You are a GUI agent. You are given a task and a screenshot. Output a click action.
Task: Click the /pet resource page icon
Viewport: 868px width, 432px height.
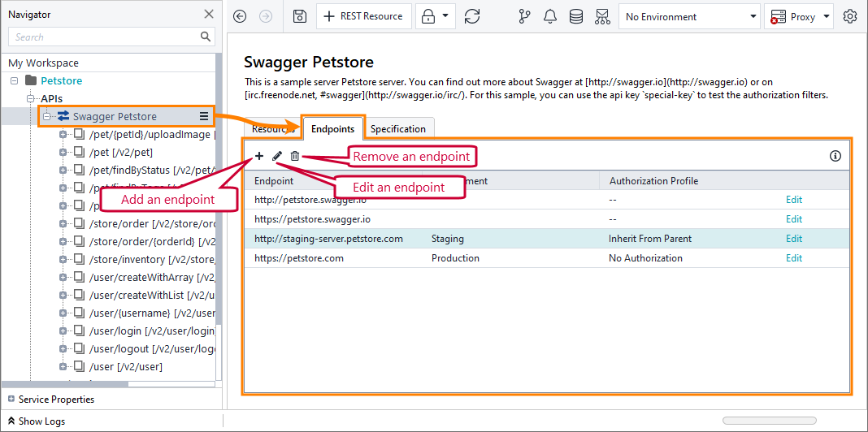[79, 152]
